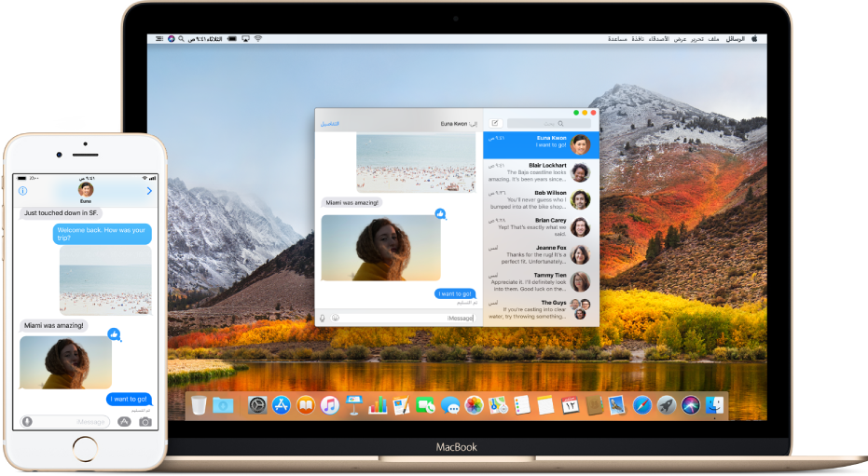Open the ملف menu
This screenshot has width=868, height=476.
tap(713, 39)
